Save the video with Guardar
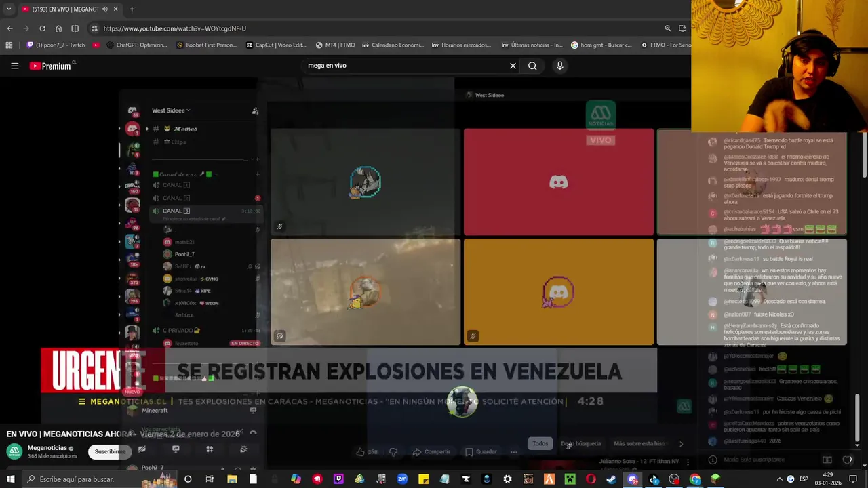The height and width of the screenshot is (488, 868). 481,451
